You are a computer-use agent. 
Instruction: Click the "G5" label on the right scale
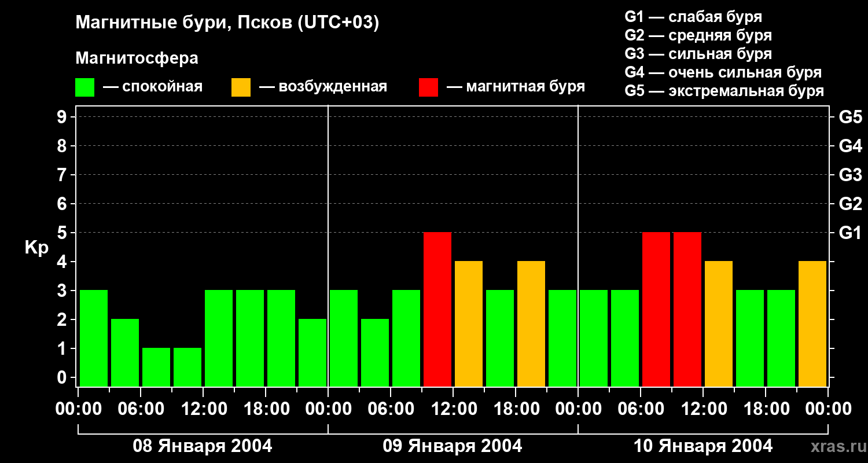pos(850,117)
